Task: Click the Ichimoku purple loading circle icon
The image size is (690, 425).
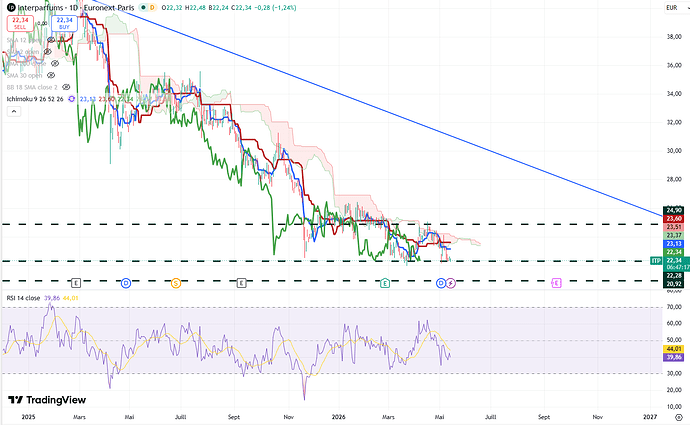Action: click(x=71, y=99)
